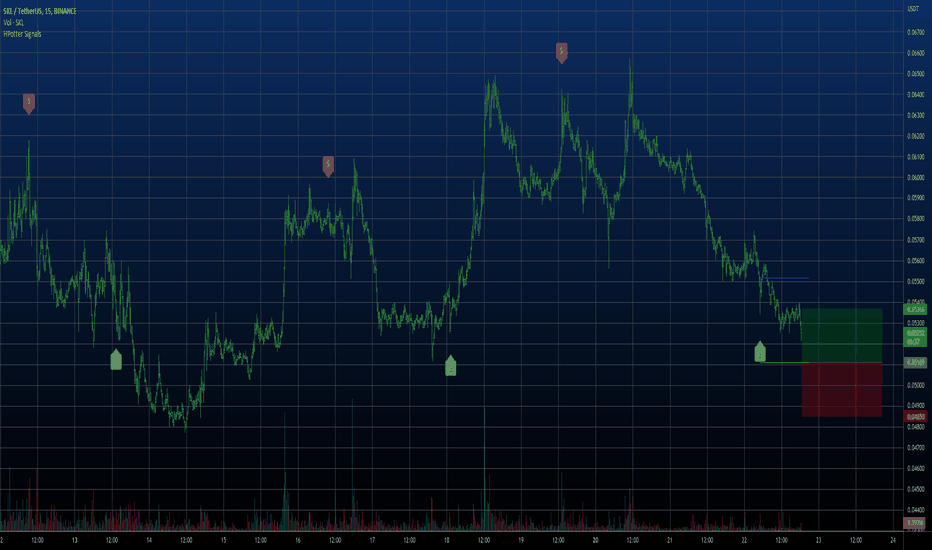Click the 0.06700 price axis label
Viewport: 932px width, 550px height.
[x=915, y=32]
